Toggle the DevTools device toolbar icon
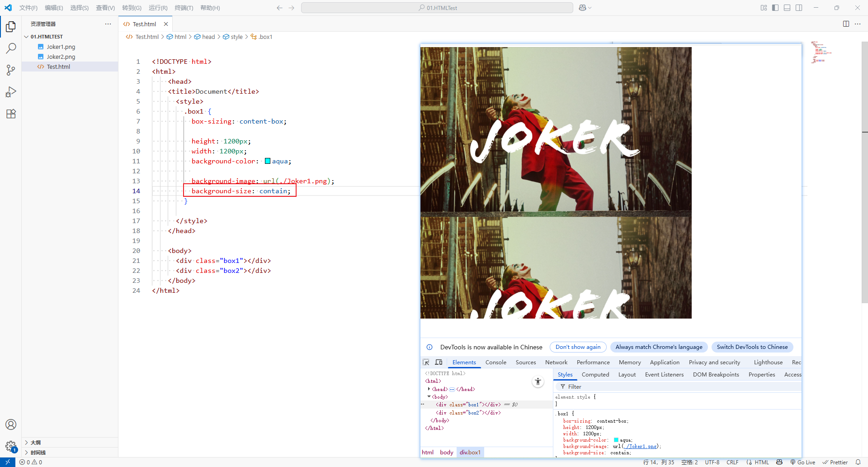Image resolution: width=868 pixels, height=467 pixels. (439, 362)
